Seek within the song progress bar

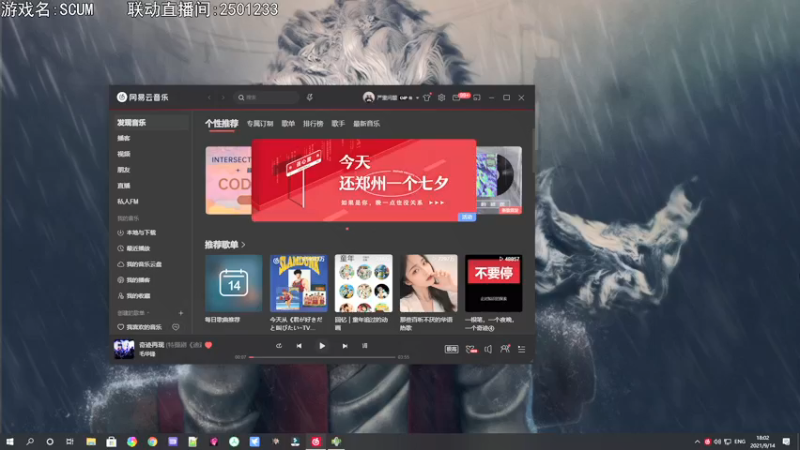[322, 357]
